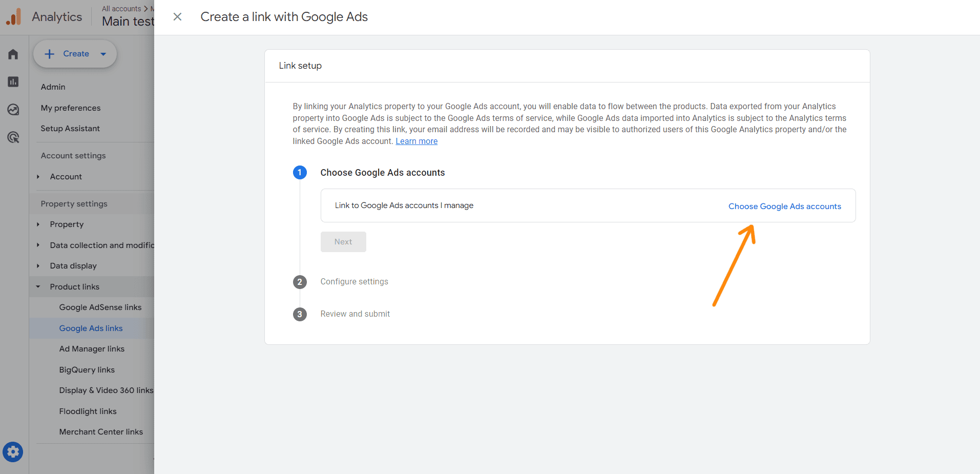This screenshot has width=980, height=474.
Task: Click the Data display label
Action: pyautogui.click(x=73, y=266)
